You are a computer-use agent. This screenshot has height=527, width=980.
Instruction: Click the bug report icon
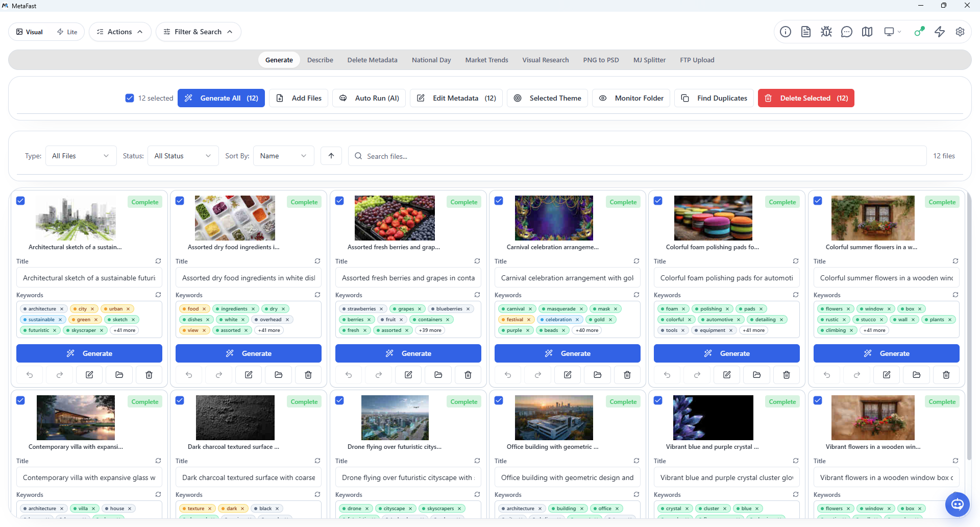pyautogui.click(x=826, y=32)
